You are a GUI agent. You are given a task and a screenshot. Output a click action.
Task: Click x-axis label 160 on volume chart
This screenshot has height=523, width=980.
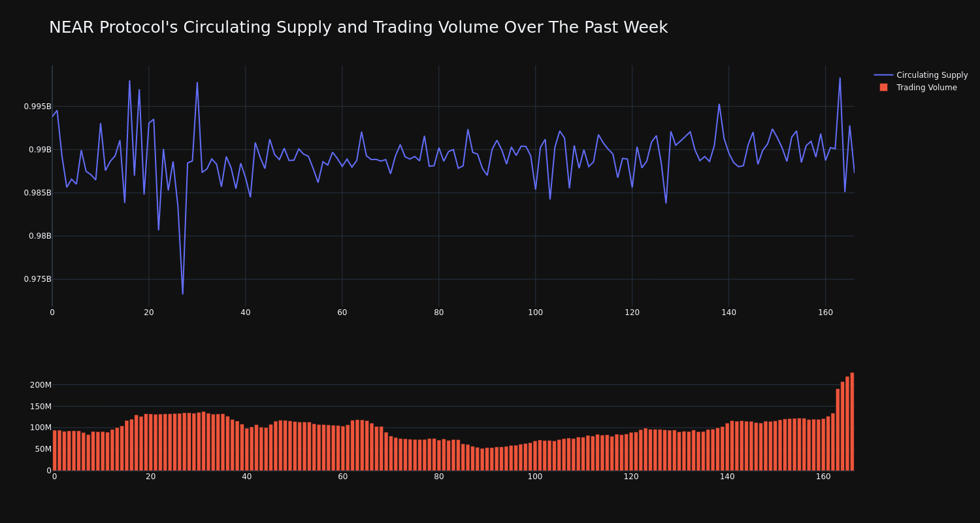pyautogui.click(x=823, y=477)
